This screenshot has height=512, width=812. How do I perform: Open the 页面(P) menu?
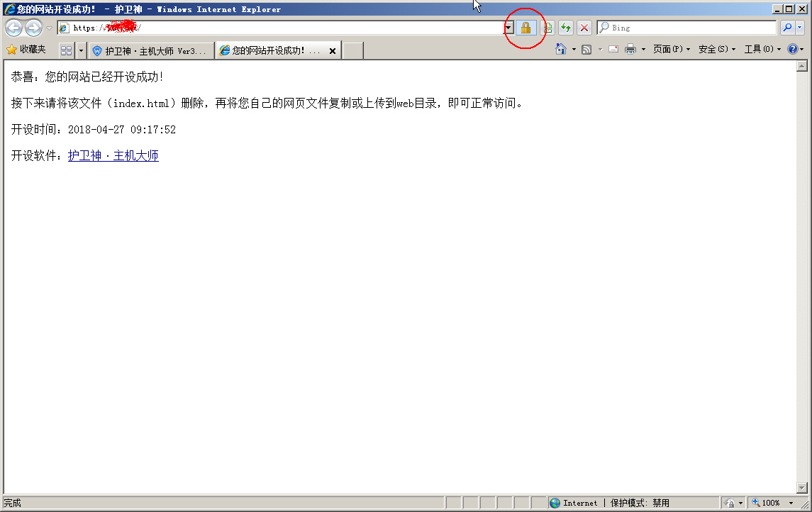coord(671,50)
